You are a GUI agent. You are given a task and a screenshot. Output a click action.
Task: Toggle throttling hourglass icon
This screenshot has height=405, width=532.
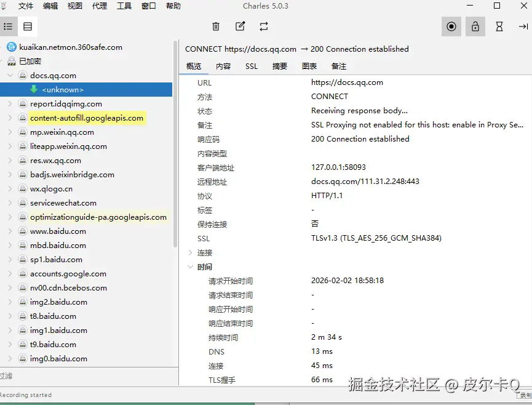pyautogui.click(x=499, y=26)
